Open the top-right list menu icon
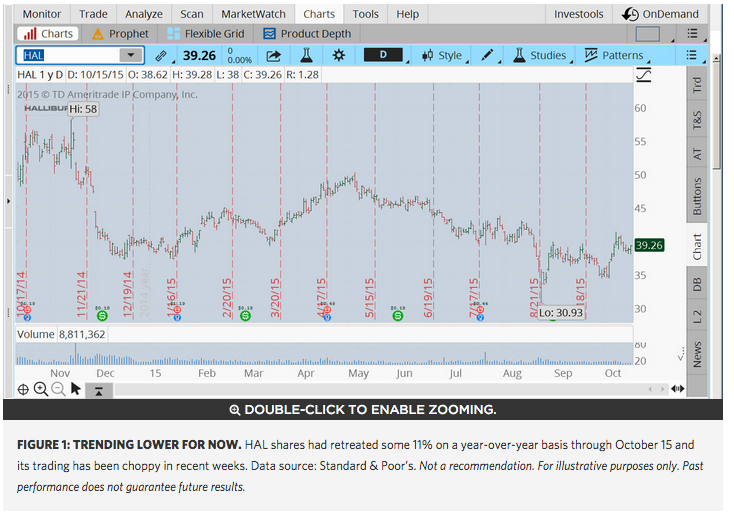The height and width of the screenshot is (516, 734). click(x=692, y=33)
